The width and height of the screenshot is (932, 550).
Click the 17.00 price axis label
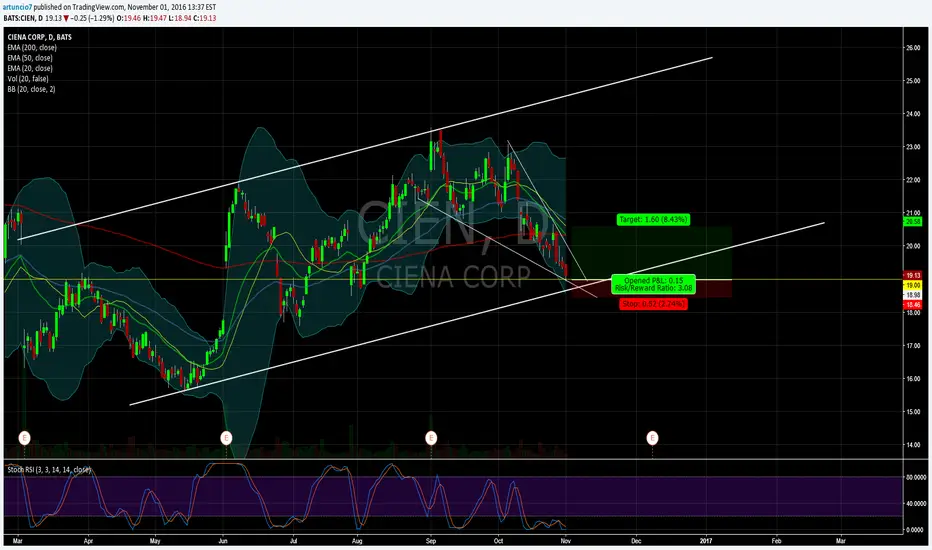[912, 345]
